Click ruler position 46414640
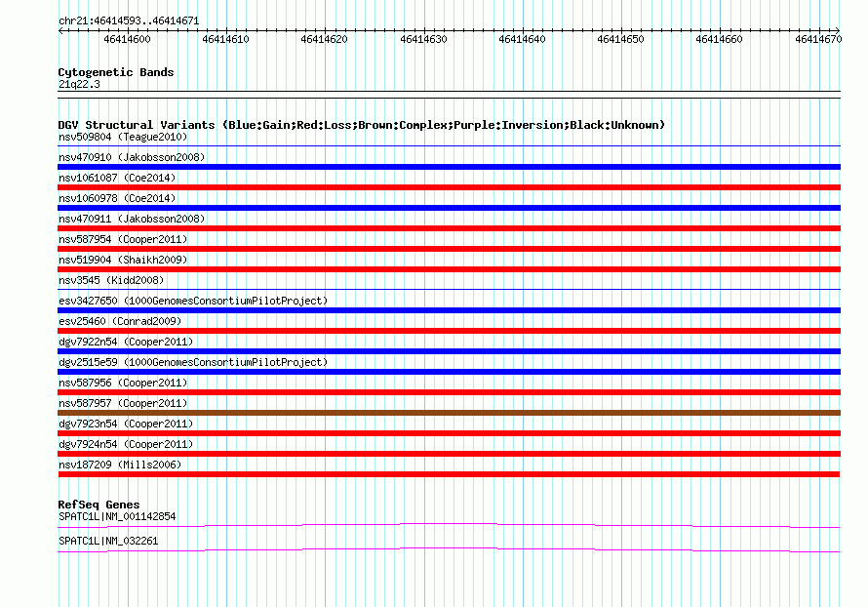This screenshot has width=868, height=607. click(x=522, y=39)
